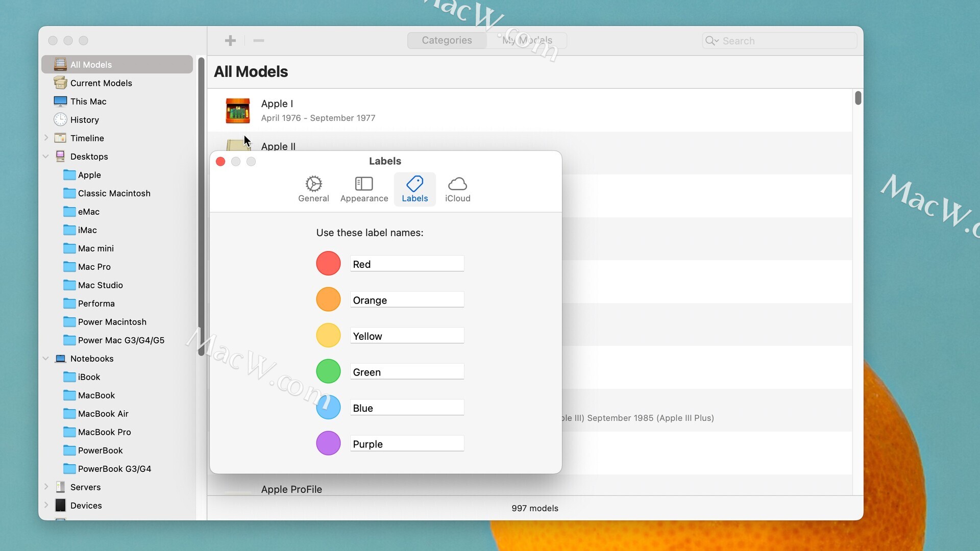This screenshot has width=980, height=551.
Task: Click the Desktops computer icon
Action: 60,156
